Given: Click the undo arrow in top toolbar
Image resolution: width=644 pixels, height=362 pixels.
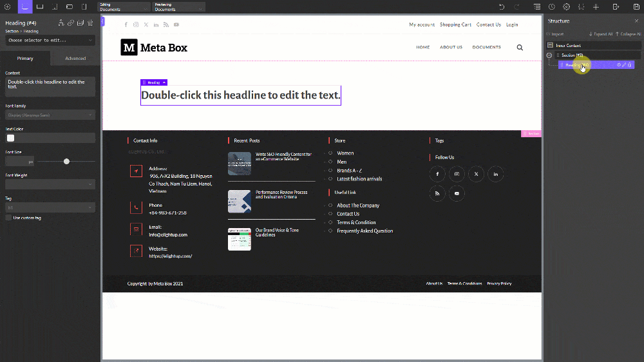Looking at the screenshot, I should [x=502, y=6].
